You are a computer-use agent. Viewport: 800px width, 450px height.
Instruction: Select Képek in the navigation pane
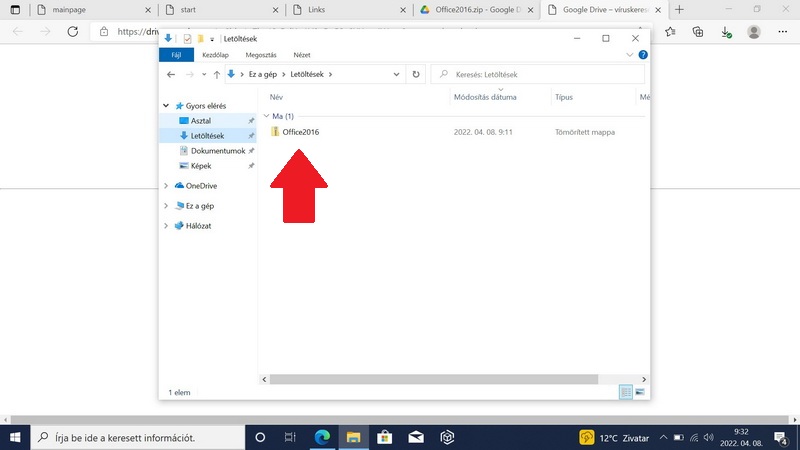click(201, 166)
